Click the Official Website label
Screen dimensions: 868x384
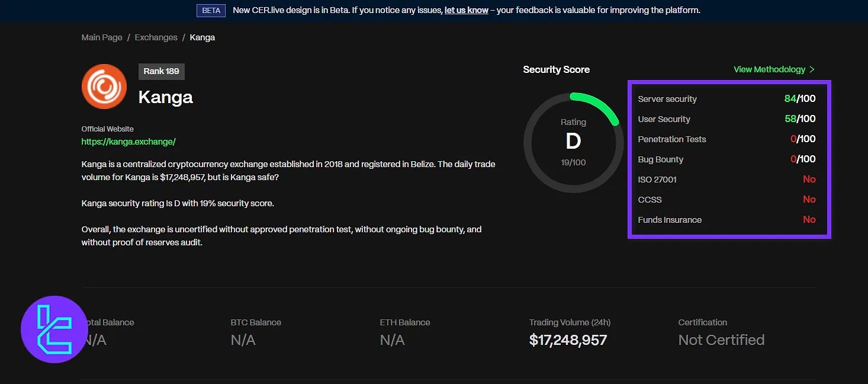coord(108,129)
